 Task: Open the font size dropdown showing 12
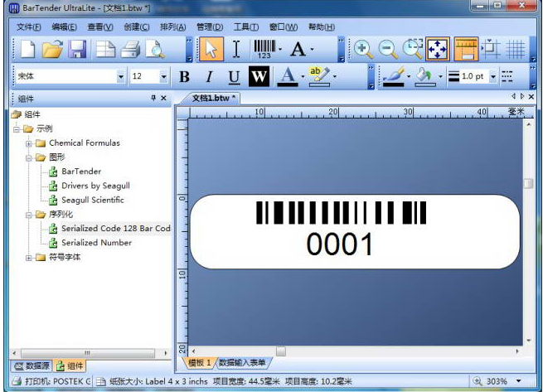point(163,76)
